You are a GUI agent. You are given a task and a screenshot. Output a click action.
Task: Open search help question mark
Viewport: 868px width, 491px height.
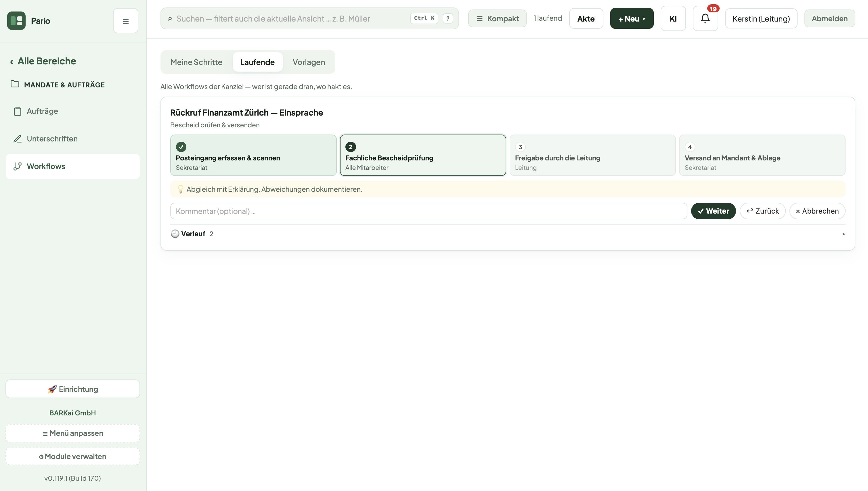tap(448, 19)
